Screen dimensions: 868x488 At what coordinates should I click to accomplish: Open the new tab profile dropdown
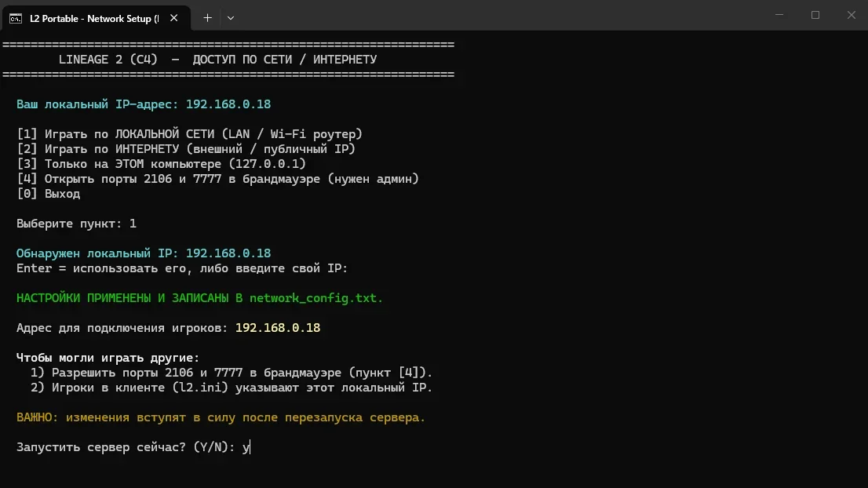[x=231, y=18]
